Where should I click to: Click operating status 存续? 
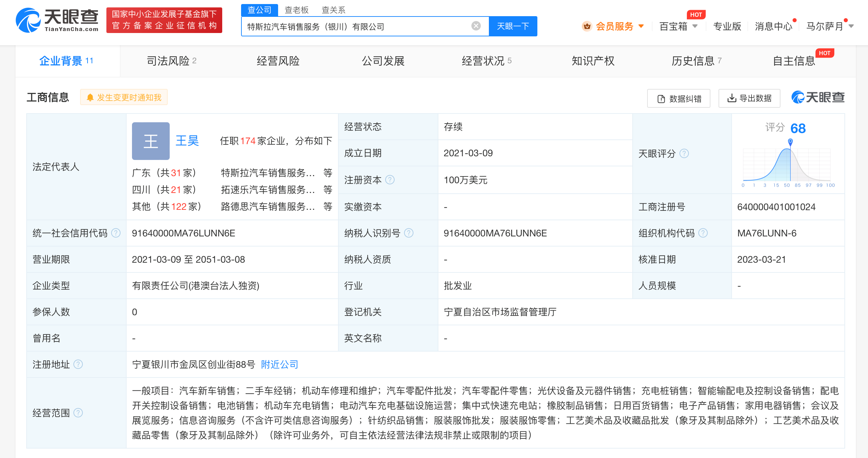click(453, 127)
